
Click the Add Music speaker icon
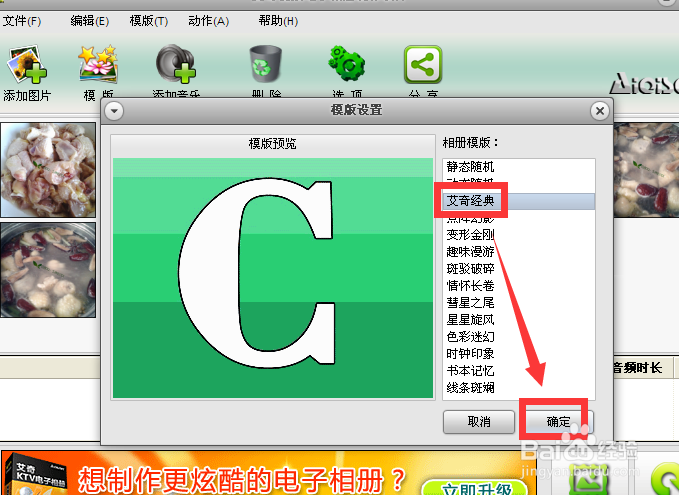click(x=176, y=64)
